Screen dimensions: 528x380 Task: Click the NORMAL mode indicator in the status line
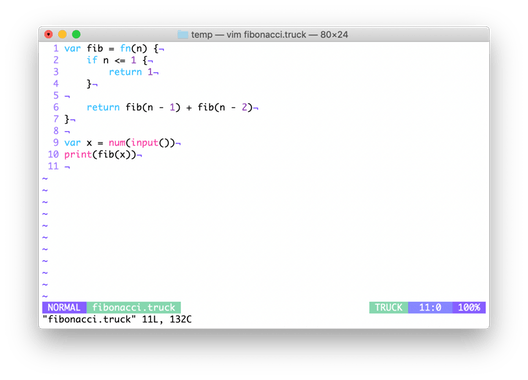[64, 308]
